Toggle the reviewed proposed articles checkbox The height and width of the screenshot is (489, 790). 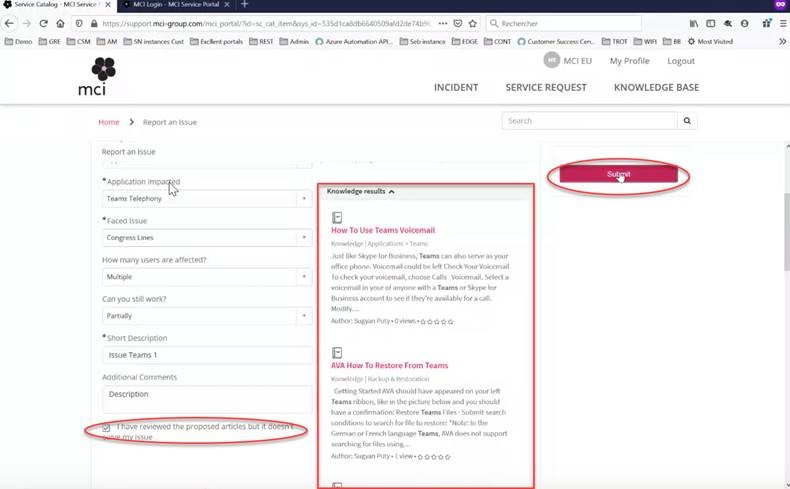click(106, 428)
